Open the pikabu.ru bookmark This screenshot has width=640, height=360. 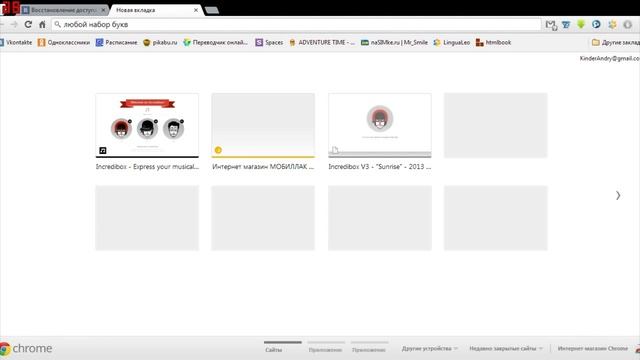tap(160, 42)
